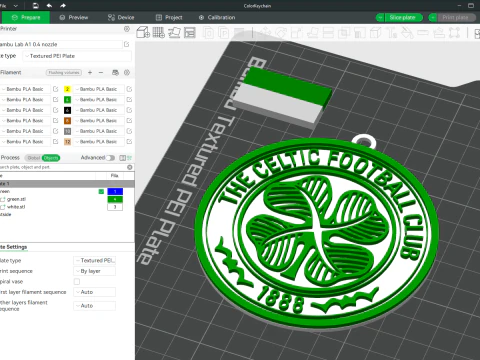
Task: Click the Add plate icon
Action: click(x=159, y=32)
